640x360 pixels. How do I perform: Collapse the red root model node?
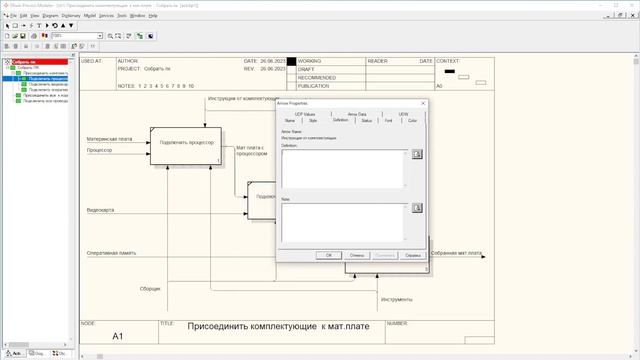point(7,62)
